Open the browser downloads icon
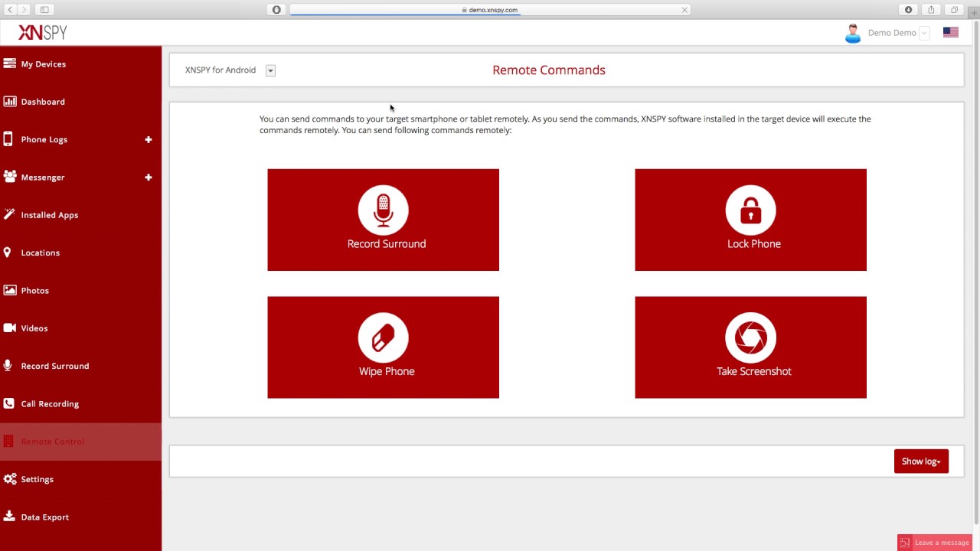Viewport: 980px width, 551px height. (908, 10)
